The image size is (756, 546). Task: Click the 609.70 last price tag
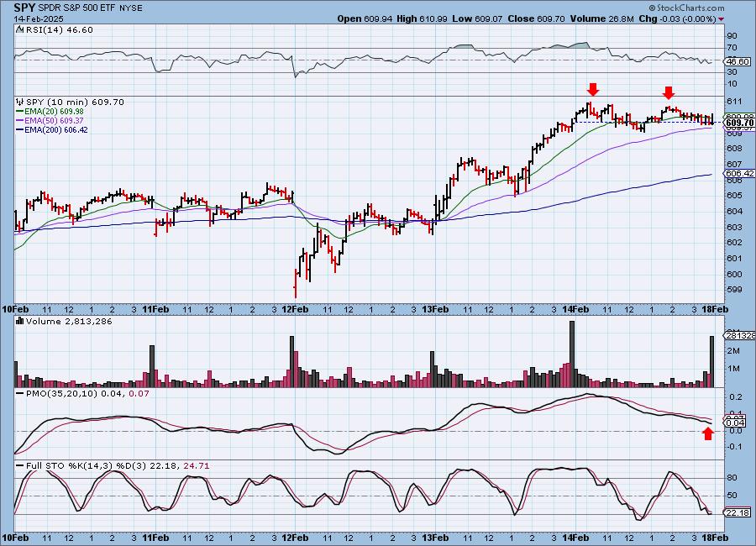[739, 123]
